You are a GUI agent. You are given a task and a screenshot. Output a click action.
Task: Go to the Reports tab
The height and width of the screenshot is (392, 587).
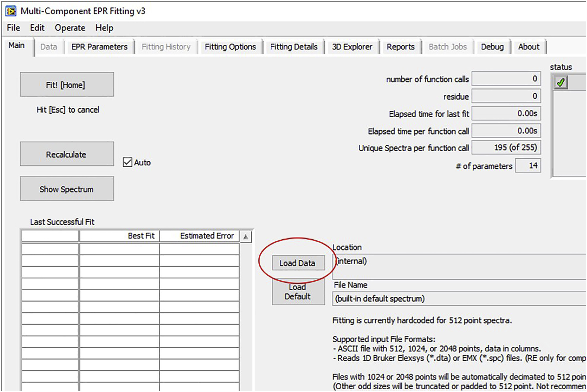tap(400, 47)
